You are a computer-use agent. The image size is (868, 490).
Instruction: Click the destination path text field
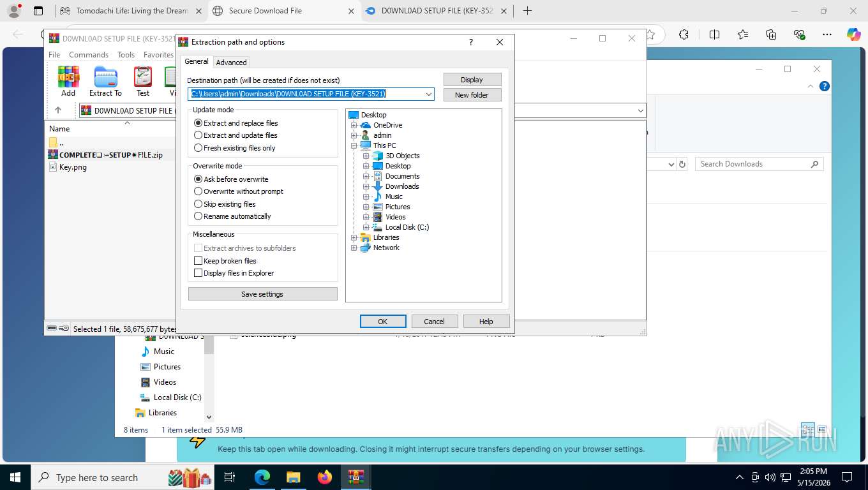click(306, 94)
